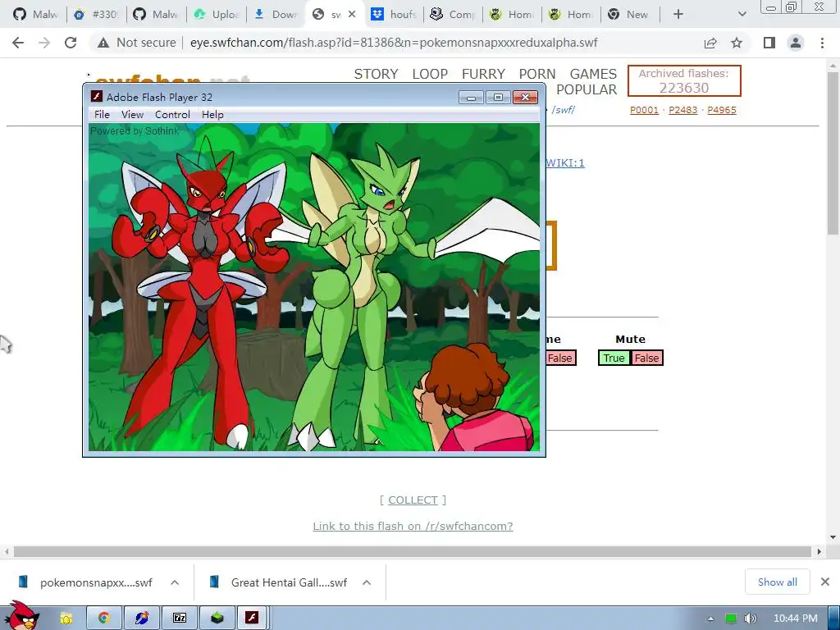
Task: Open the WIKI:1 link
Action: (x=565, y=163)
